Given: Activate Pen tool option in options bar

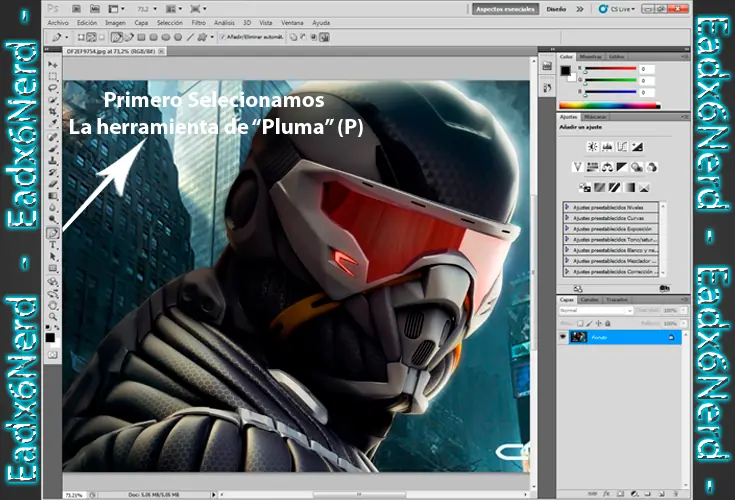Looking at the screenshot, I should point(117,37).
